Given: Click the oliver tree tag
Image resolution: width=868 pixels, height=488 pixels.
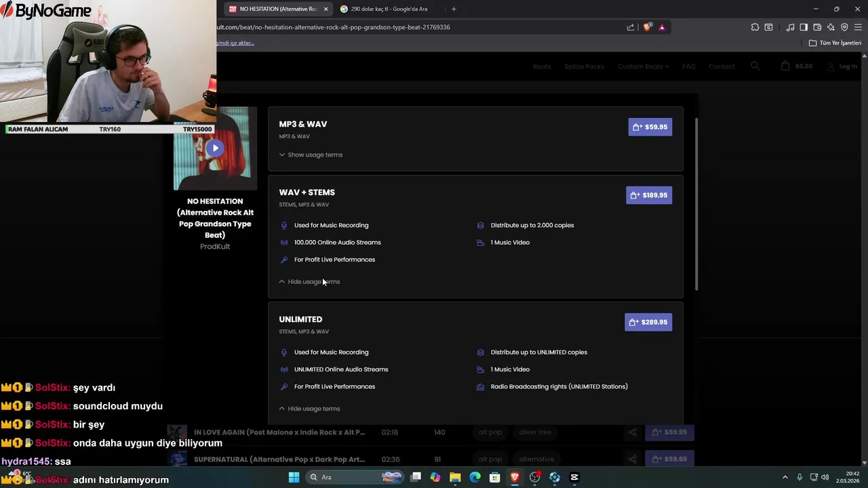Looking at the screenshot, I should pos(535,432).
